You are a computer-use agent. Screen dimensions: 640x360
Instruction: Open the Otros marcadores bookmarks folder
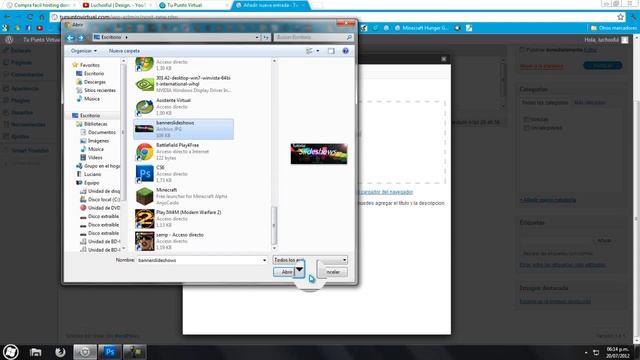(613, 28)
